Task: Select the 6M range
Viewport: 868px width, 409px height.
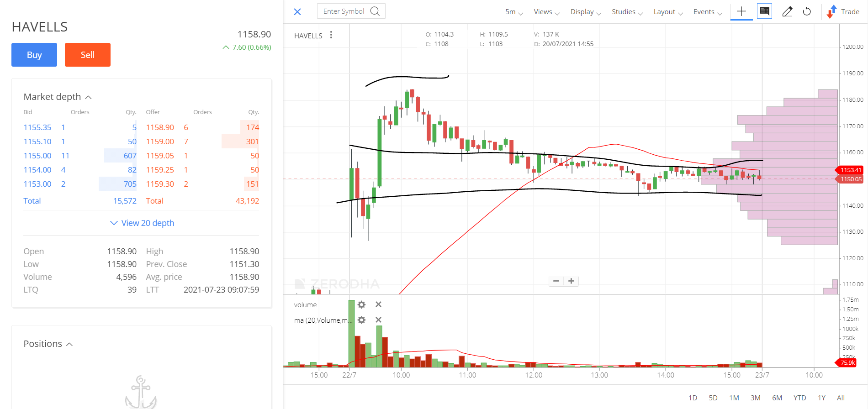Action: point(777,398)
